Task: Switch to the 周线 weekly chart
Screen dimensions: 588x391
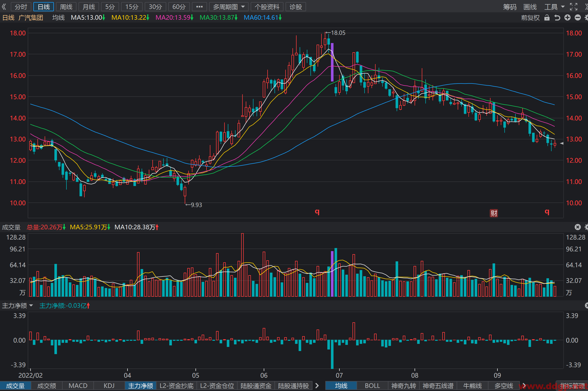Action: click(x=66, y=7)
